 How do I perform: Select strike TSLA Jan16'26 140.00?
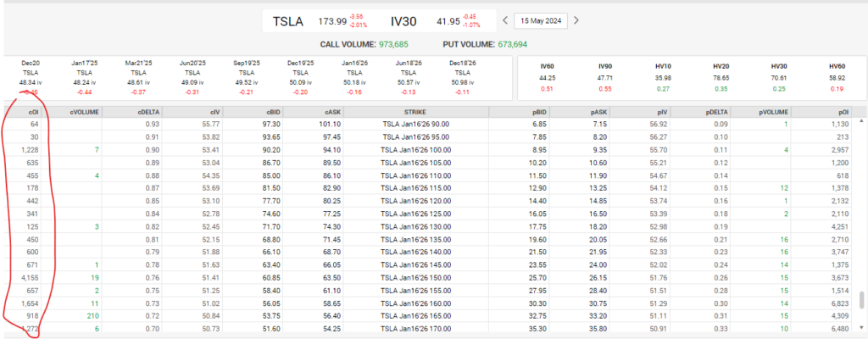point(415,252)
